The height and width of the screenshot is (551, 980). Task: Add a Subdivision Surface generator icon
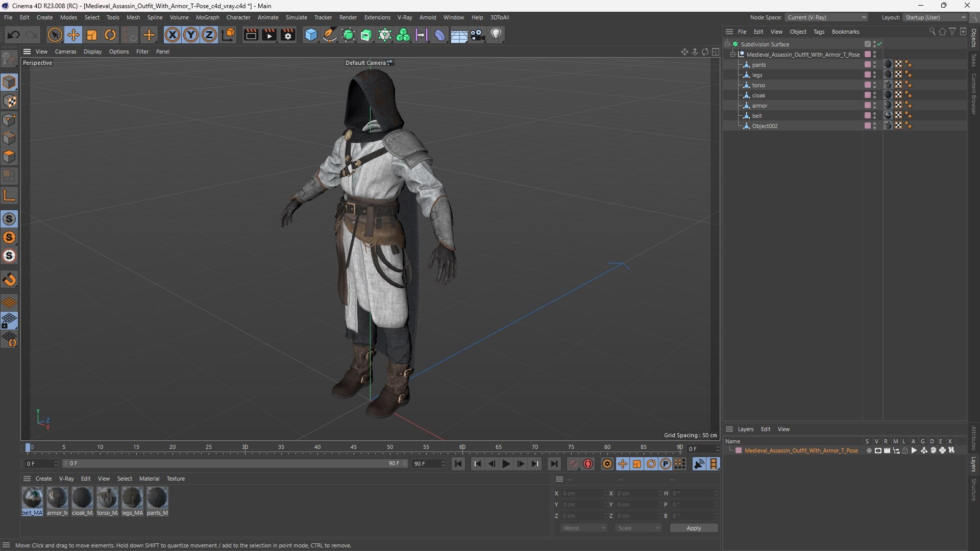[348, 35]
